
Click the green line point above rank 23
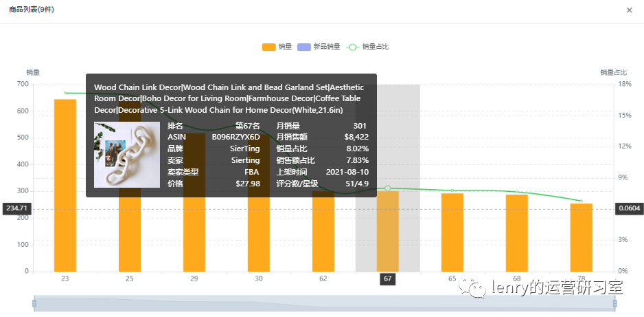point(65,93)
